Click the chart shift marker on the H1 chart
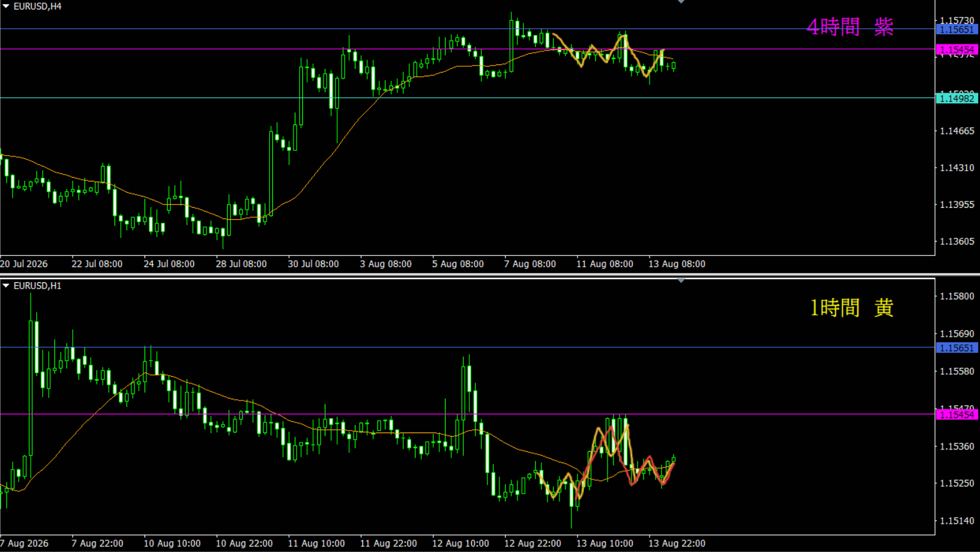Image resolution: width=980 pixels, height=552 pixels. pos(681,281)
